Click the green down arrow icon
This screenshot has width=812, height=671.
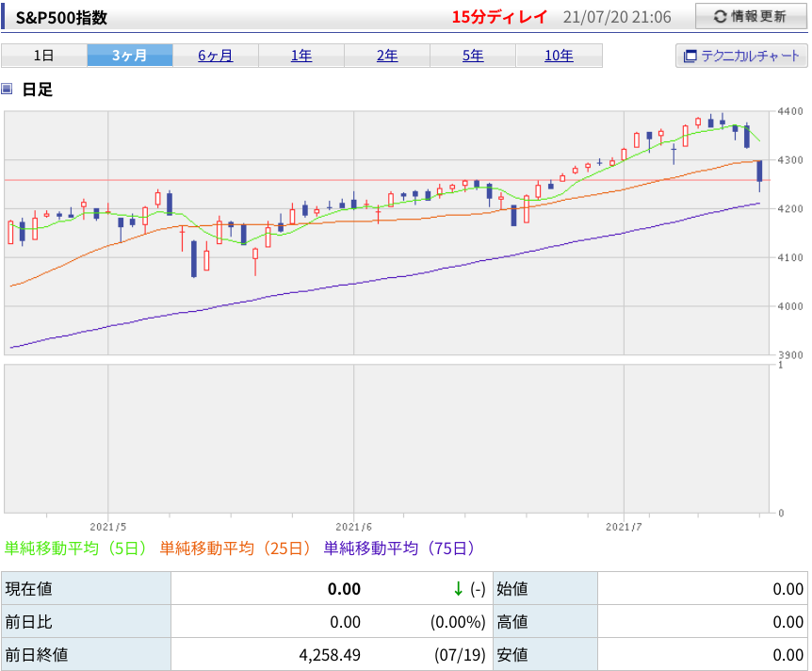pyautogui.click(x=458, y=589)
